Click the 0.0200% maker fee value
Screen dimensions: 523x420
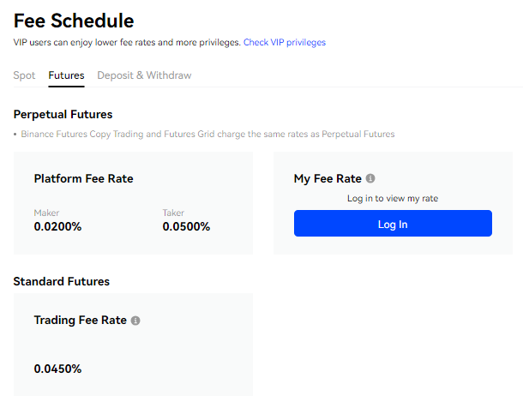(57, 227)
